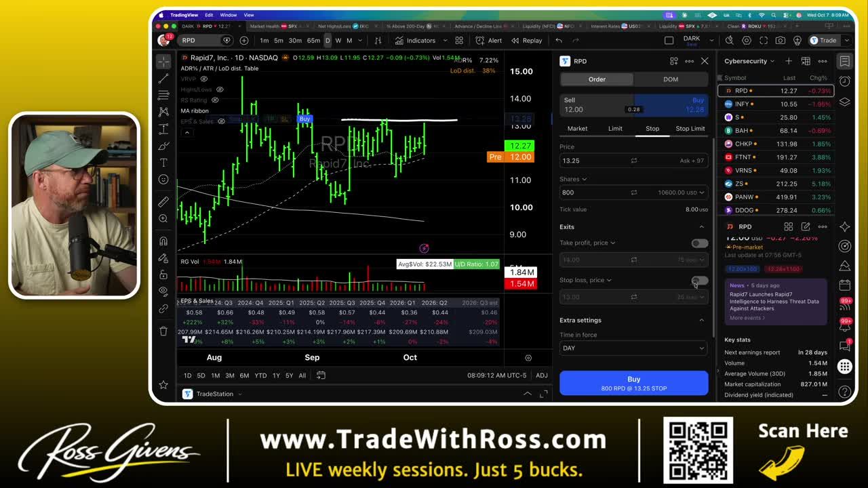Select the crosshair cursor tool

[x=163, y=62]
